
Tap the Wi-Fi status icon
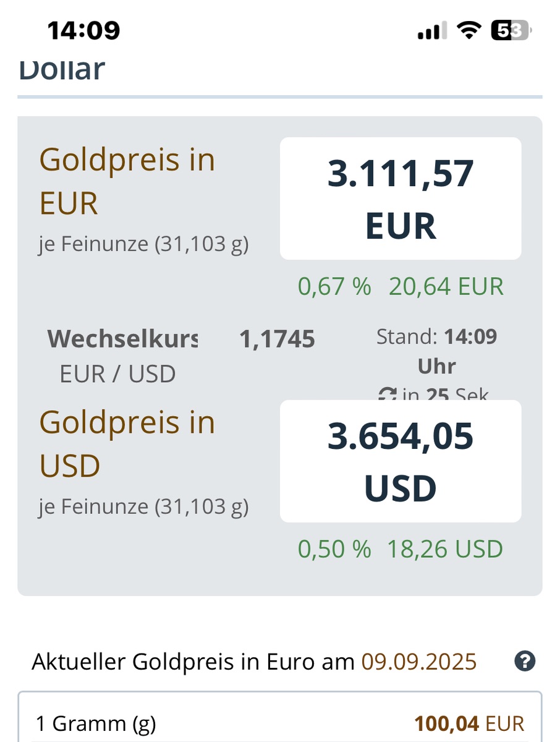pos(469,30)
